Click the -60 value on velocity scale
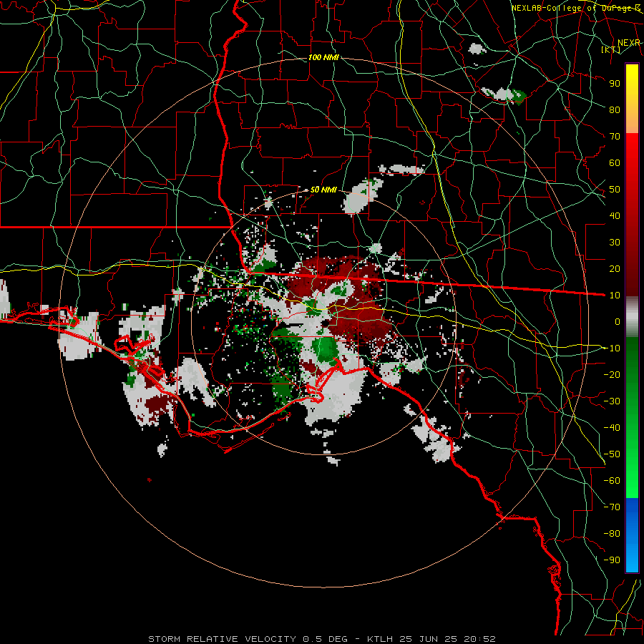 coord(612,481)
